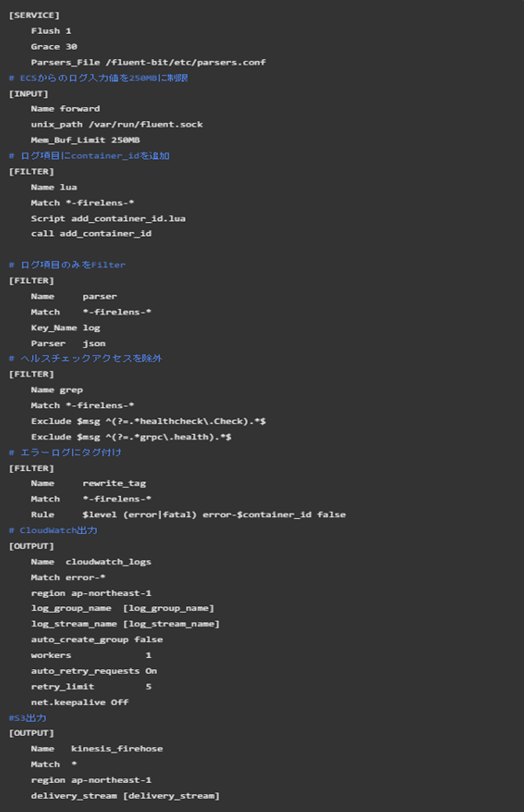Screen dimensions: 524x812
Task: Click the Grace 30 setting line
Action: point(54,47)
